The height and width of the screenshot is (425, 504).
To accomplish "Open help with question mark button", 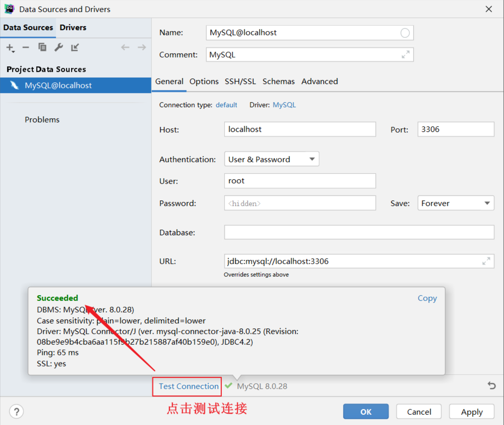I will pos(16,411).
